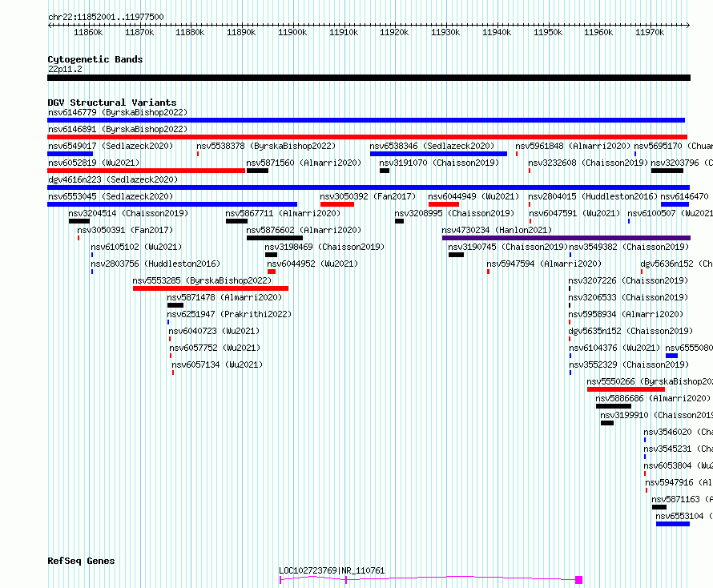The height and width of the screenshot is (588, 713).
Task: Click dgv4616n223 (Sedlazeck2020) label
Action: pyautogui.click(x=113, y=179)
